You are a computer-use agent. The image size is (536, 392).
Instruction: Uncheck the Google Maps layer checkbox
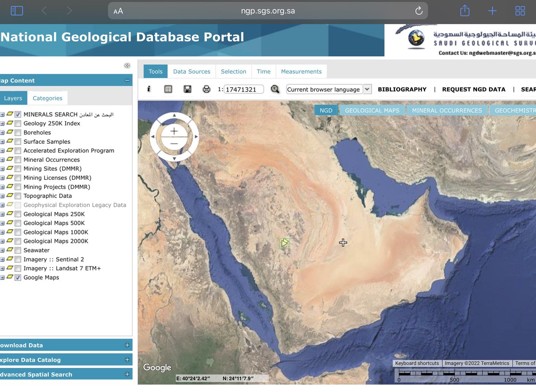[x=18, y=278]
